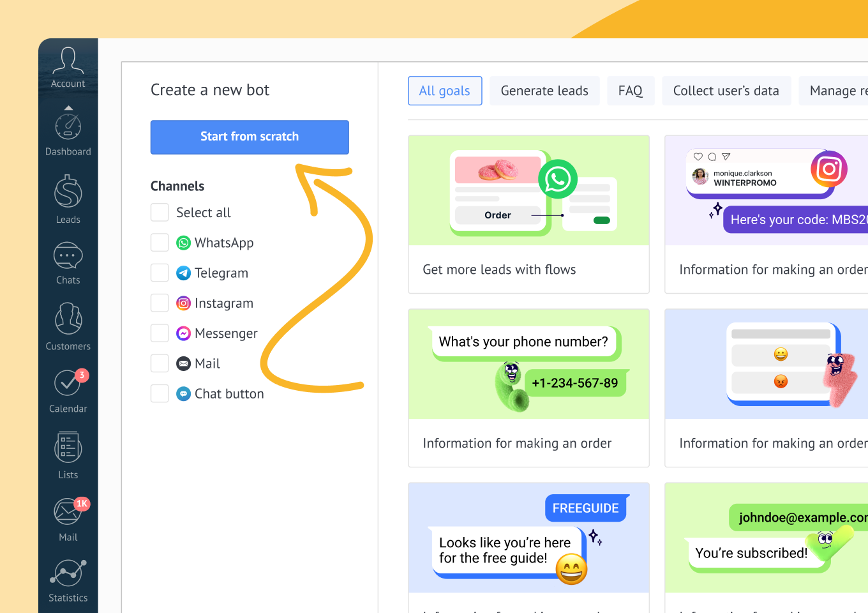Click the WhatsApp channel logo icon
Image resolution: width=868 pixels, height=613 pixels.
[183, 243]
